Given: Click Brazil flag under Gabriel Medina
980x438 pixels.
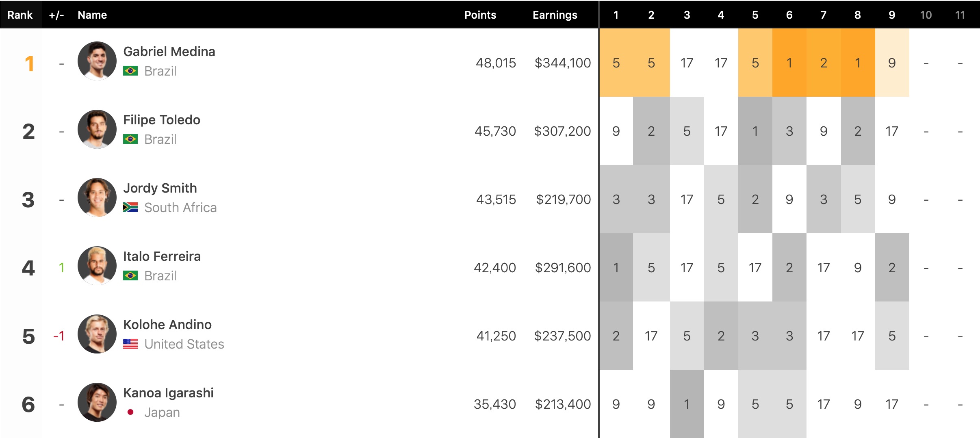Looking at the screenshot, I should [x=130, y=71].
